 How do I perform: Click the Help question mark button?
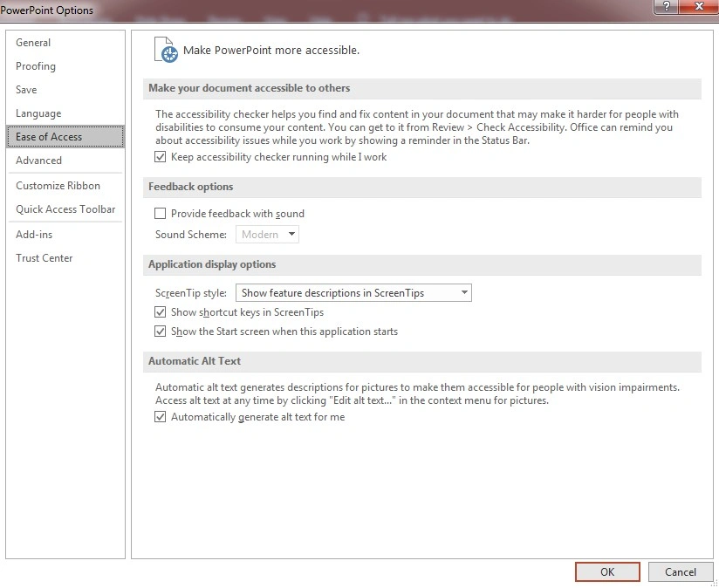(x=668, y=9)
